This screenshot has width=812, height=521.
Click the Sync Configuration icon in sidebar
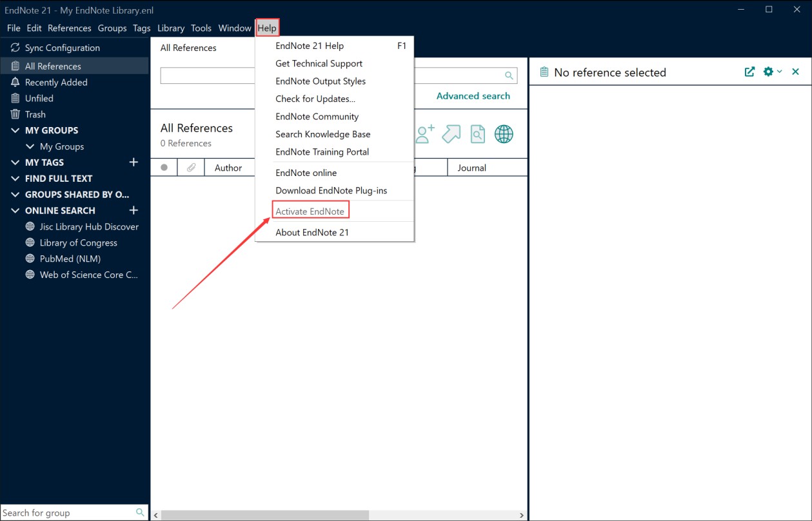point(15,48)
